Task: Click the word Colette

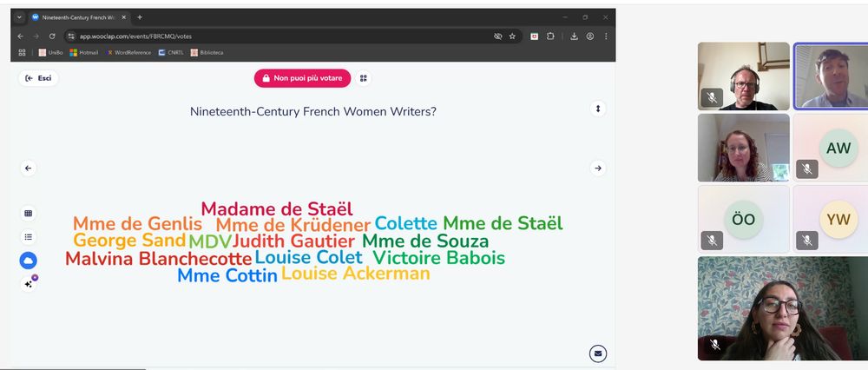Action: click(x=405, y=223)
